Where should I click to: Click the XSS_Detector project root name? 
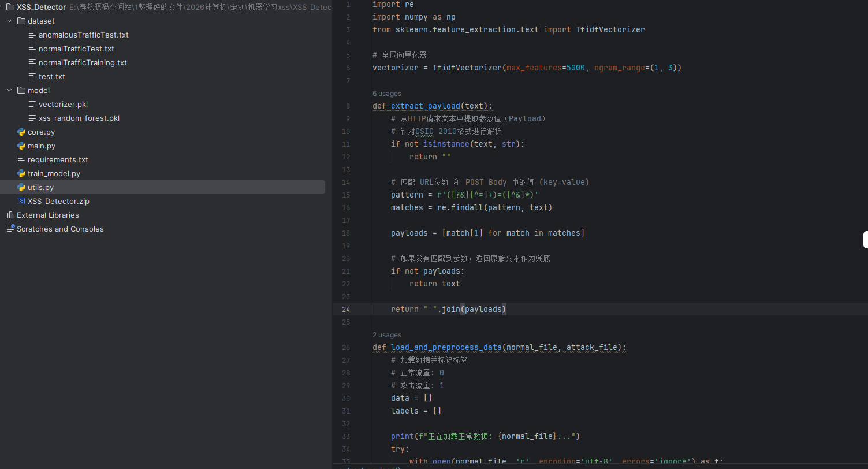(41, 7)
